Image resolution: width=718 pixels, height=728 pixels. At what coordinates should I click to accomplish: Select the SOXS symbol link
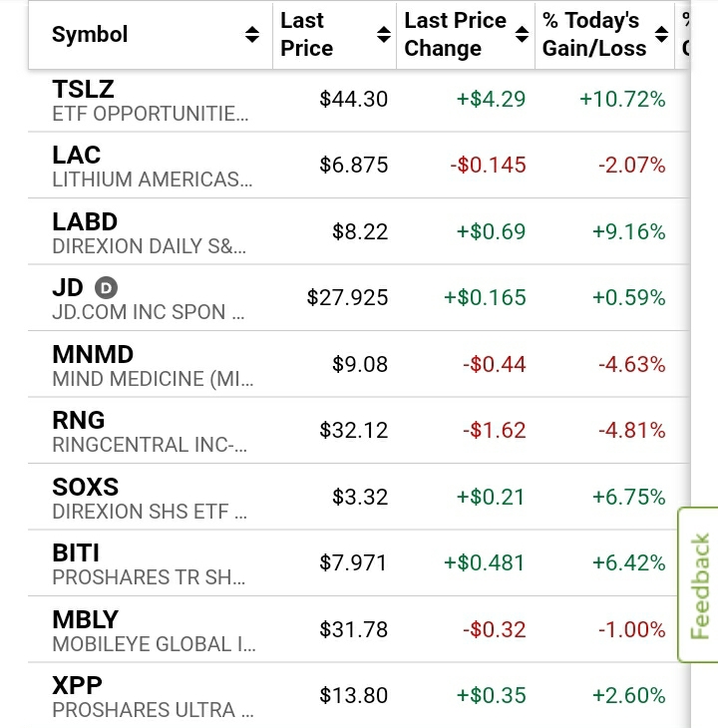tap(85, 487)
